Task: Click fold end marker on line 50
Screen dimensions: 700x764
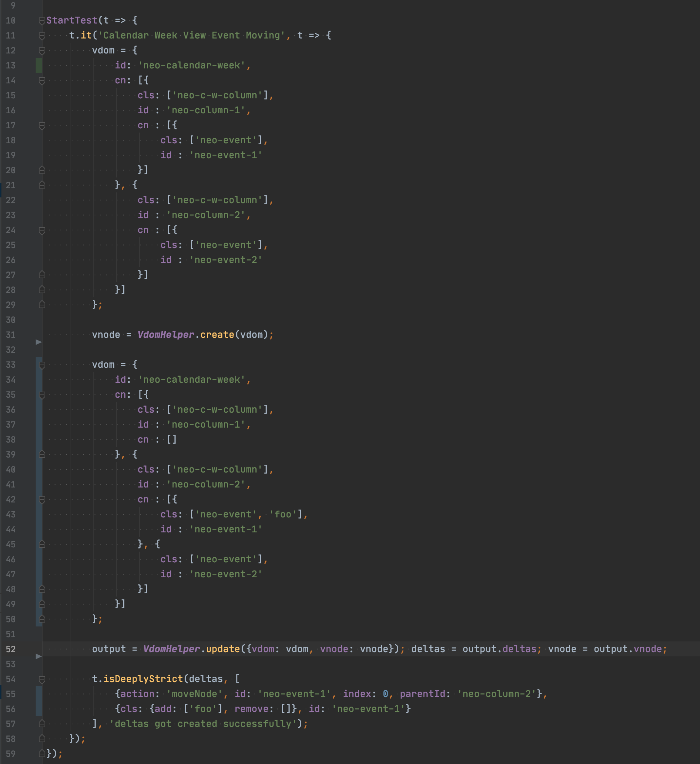Action: [42, 619]
